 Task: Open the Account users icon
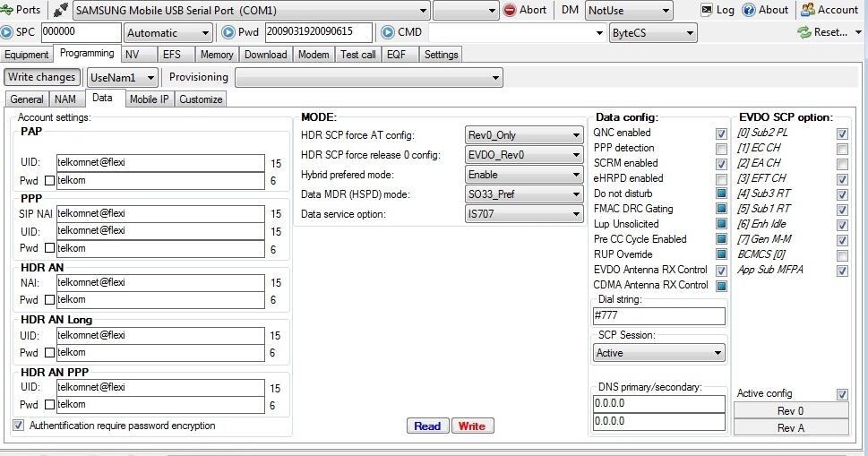(808, 10)
